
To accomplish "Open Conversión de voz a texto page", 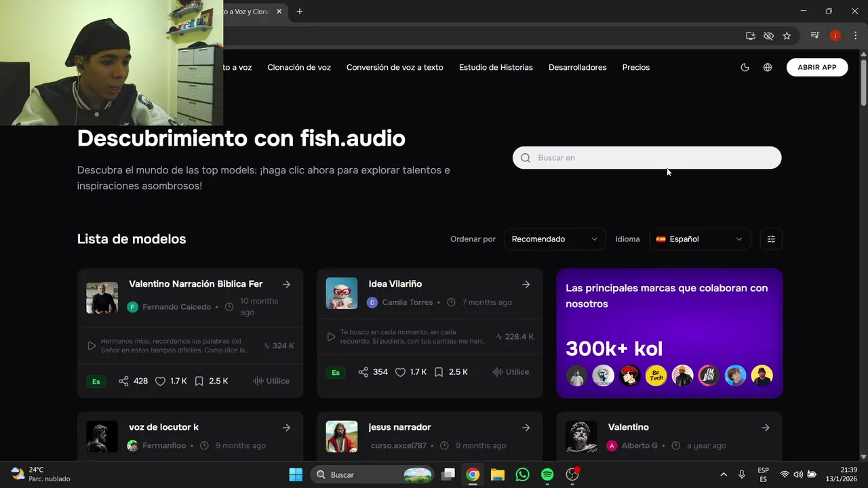I will [x=395, y=67].
